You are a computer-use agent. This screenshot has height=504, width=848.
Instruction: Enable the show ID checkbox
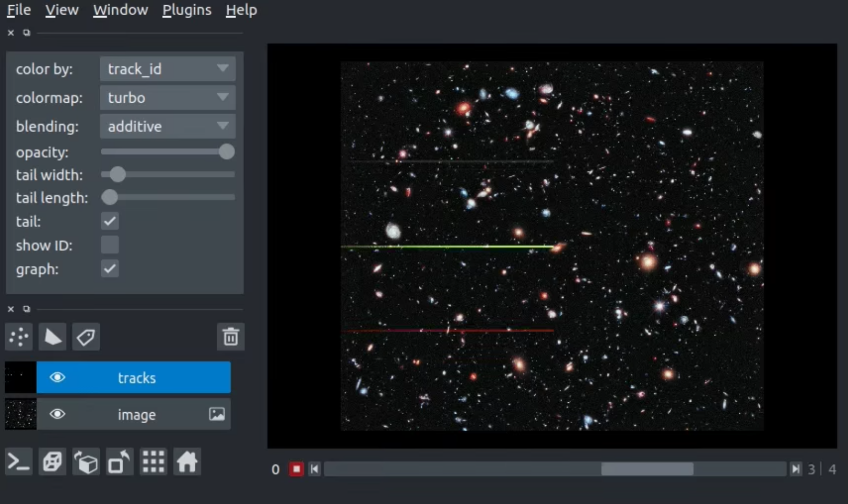[110, 245]
